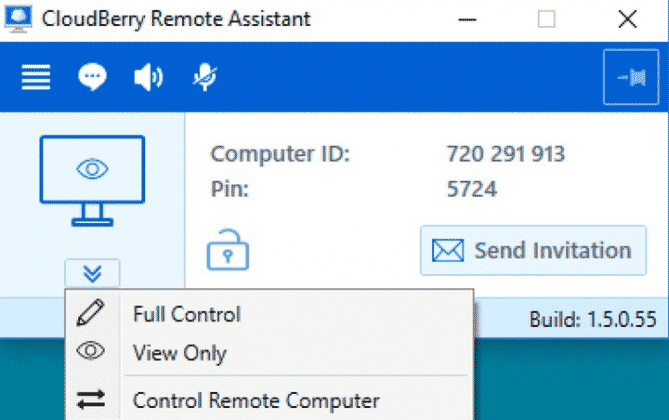
Task: Click the monitor view-only mode icon
Action: click(x=92, y=181)
